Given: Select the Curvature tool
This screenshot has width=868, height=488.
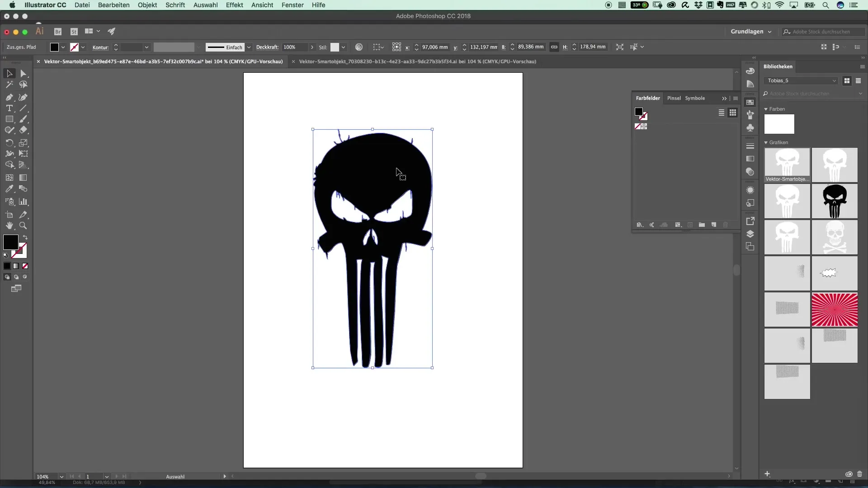Looking at the screenshot, I should click(24, 97).
